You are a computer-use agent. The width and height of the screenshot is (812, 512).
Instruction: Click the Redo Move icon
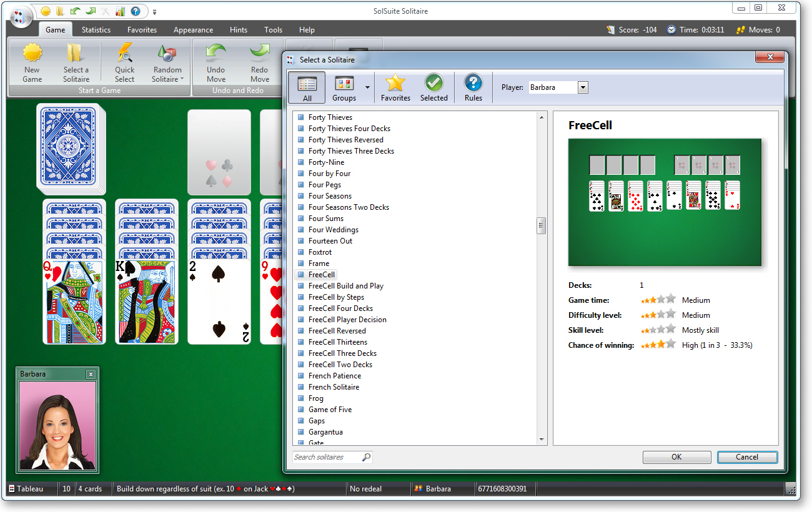click(259, 62)
